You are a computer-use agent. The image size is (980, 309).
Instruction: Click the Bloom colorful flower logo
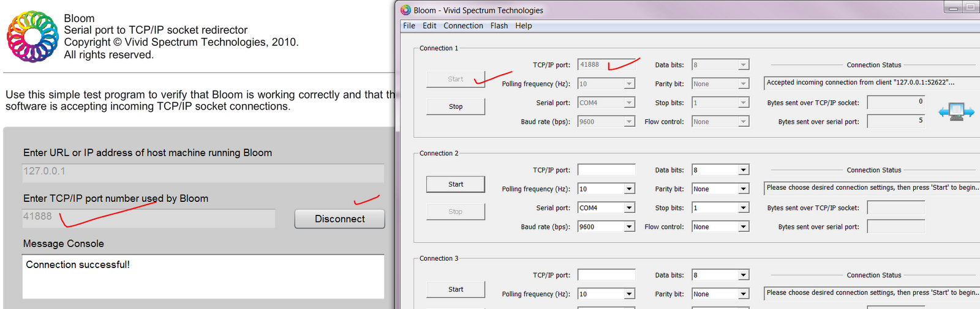pyautogui.click(x=32, y=36)
